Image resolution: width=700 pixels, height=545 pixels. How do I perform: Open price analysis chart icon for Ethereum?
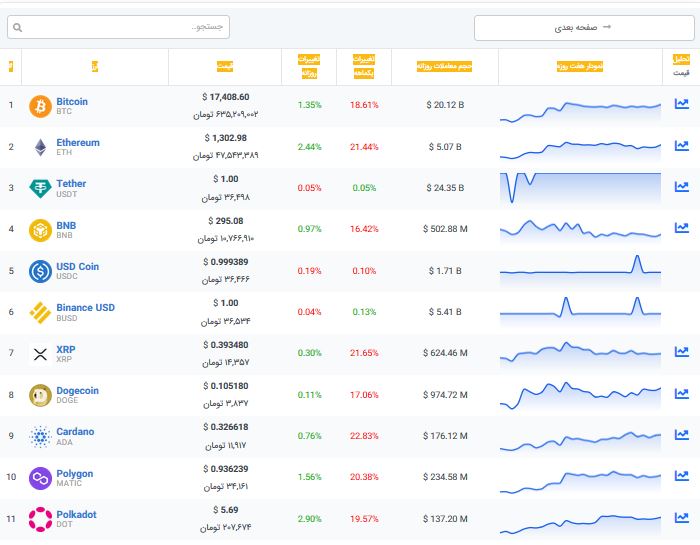coord(681,146)
